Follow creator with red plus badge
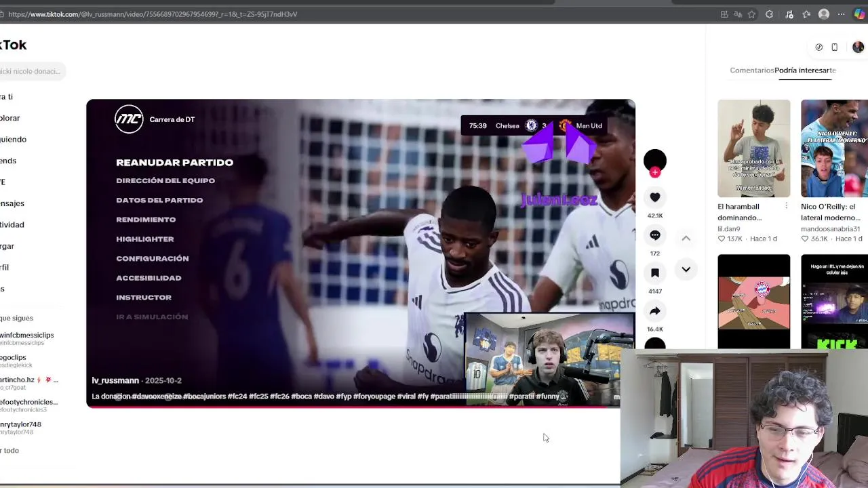 coord(655,172)
